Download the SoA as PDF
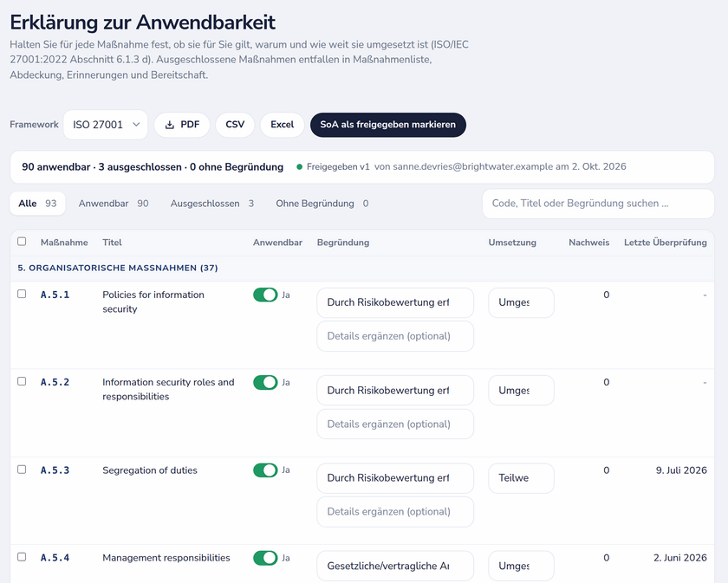This screenshot has height=583, width=728. tap(182, 125)
